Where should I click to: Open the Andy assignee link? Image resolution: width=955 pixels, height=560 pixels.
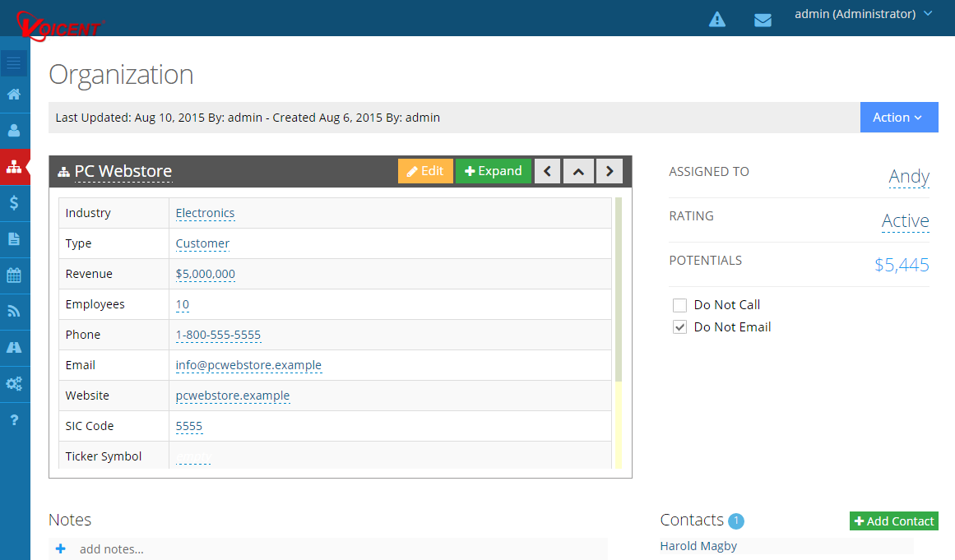[x=908, y=176]
